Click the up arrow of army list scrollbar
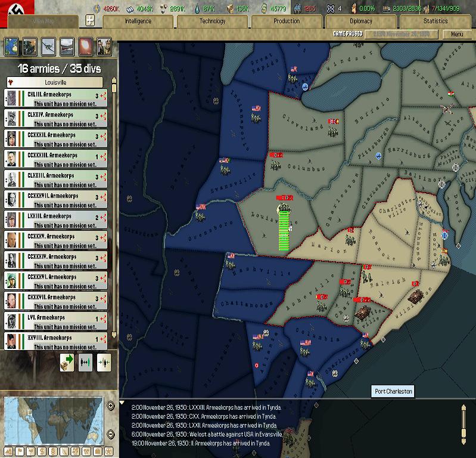476x458 pixels. pyautogui.click(x=114, y=80)
